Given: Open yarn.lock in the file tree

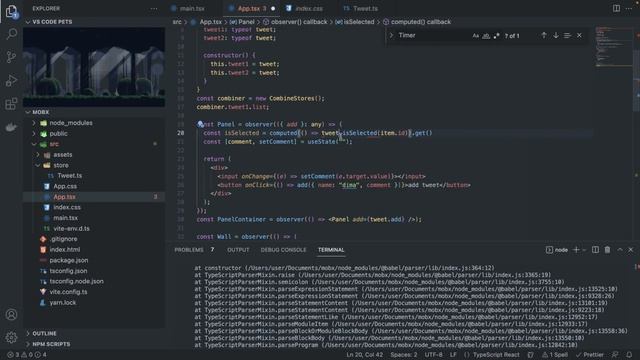Looking at the screenshot, I should (x=62, y=302).
